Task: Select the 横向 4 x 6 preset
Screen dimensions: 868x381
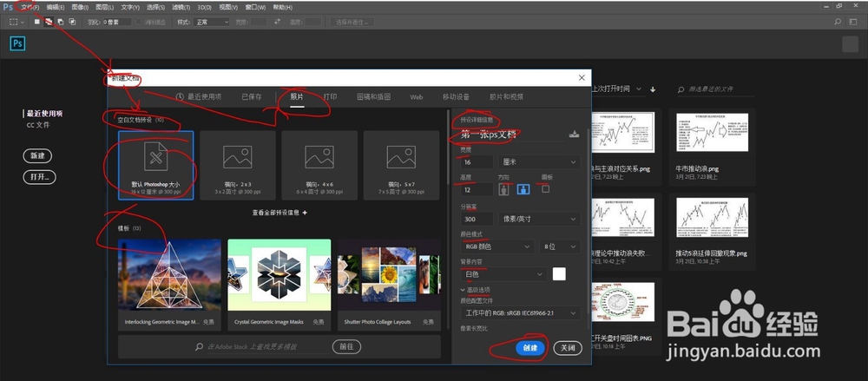Action: [x=319, y=165]
